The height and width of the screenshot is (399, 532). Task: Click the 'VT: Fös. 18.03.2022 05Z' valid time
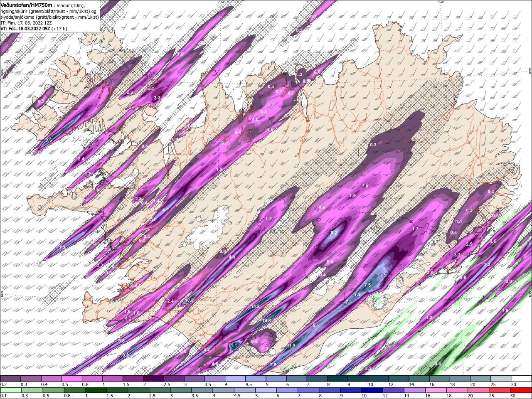[26, 29]
